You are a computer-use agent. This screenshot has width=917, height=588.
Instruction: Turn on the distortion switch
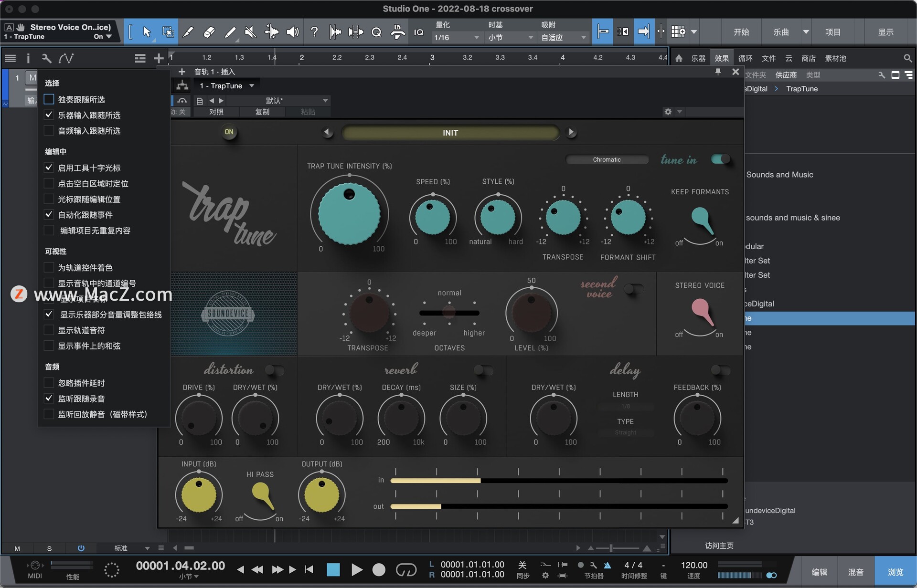tap(275, 370)
